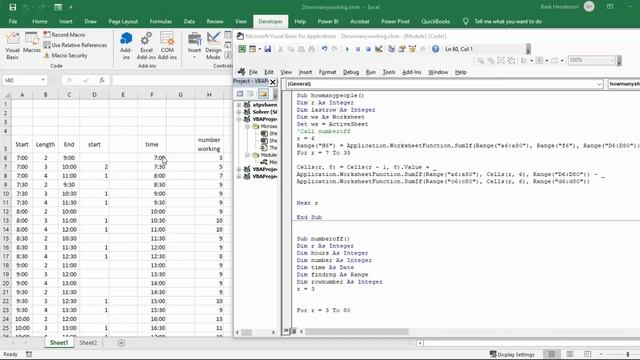
Task: Click Tell me what you want to do
Action: point(508,21)
